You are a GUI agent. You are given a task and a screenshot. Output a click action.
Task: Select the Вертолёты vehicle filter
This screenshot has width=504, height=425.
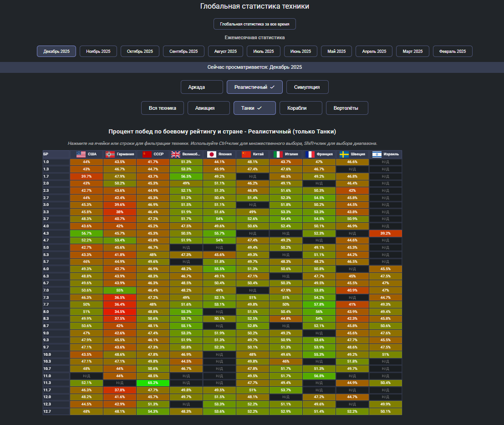347,108
